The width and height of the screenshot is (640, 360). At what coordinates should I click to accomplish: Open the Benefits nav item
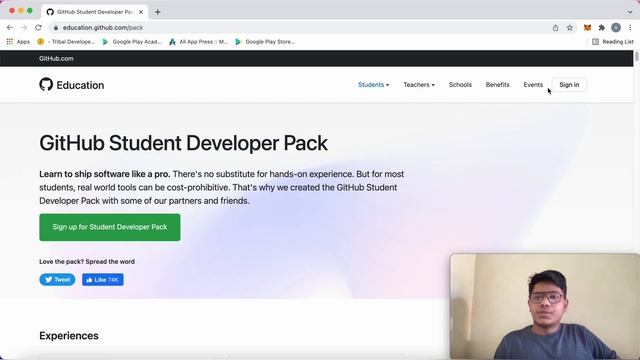click(x=498, y=84)
